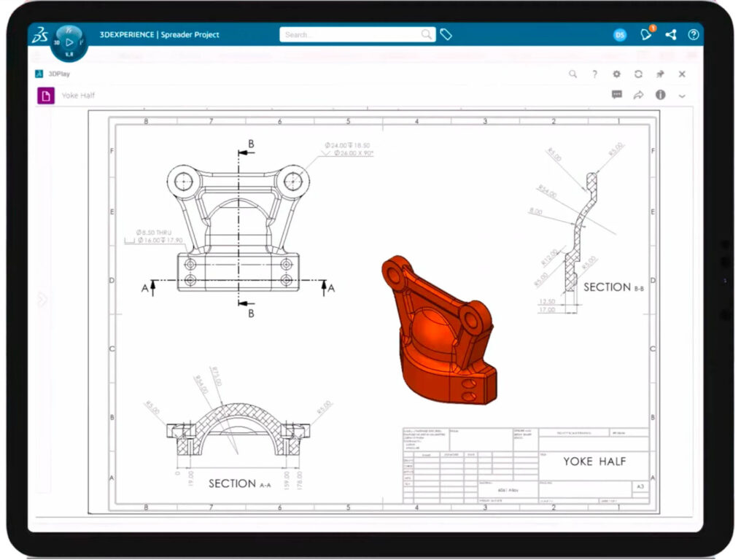The image size is (741, 560).
Task: Open the search within the 3DPlay viewer
Action: pos(573,74)
